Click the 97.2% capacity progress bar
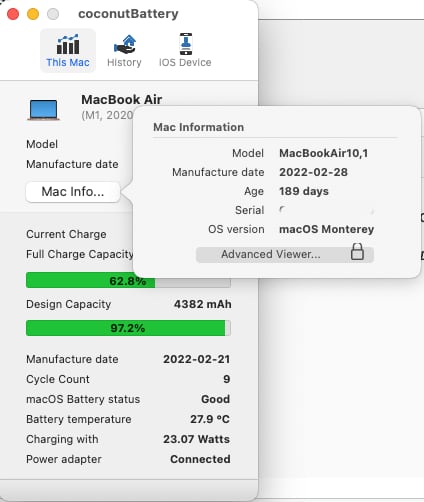424x502 pixels. coord(128,328)
